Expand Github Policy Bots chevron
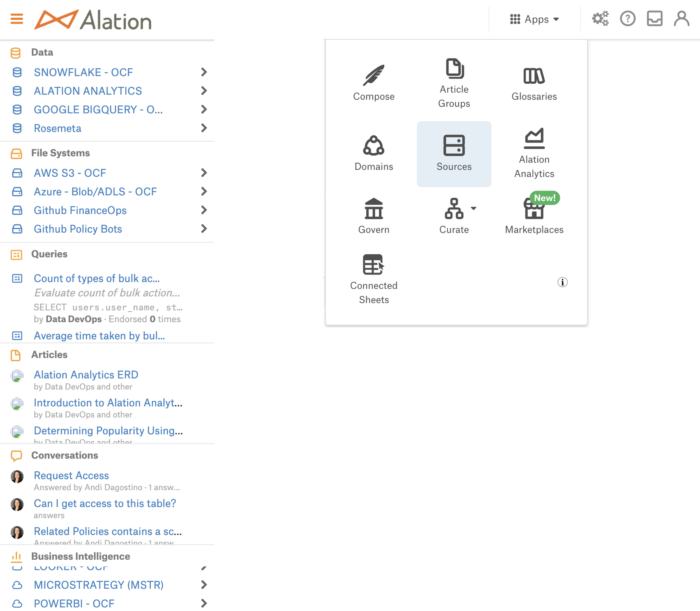This screenshot has height=611, width=700. 204,228
